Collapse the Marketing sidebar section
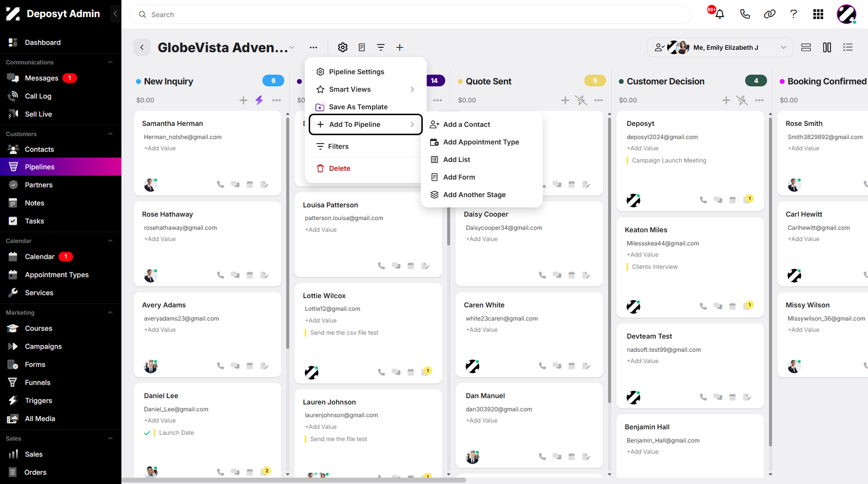 click(x=110, y=313)
